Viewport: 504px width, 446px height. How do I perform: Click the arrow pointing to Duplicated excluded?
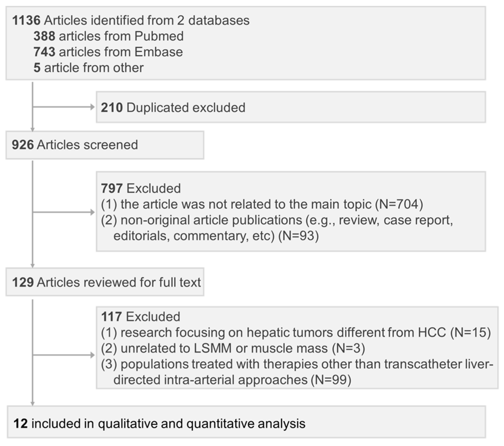(x=92, y=107)
